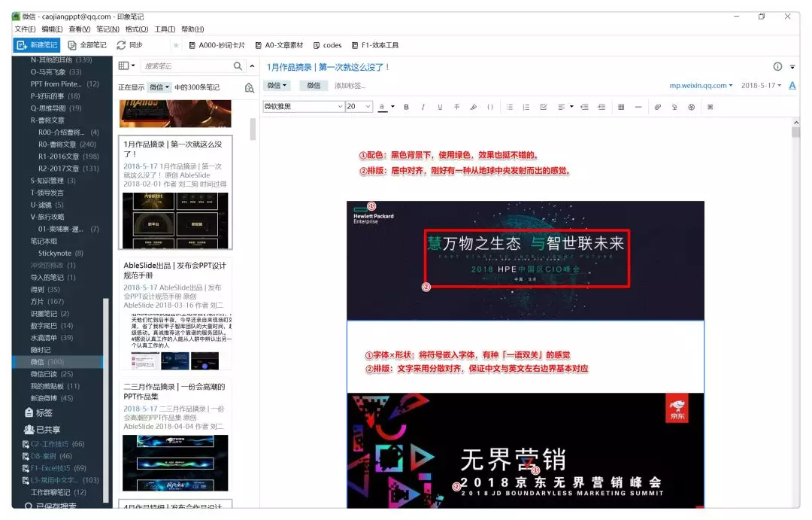Select the 微信已读 (25) notebook
The height and width of the screenshot is (520, 812).
point(52,374)
